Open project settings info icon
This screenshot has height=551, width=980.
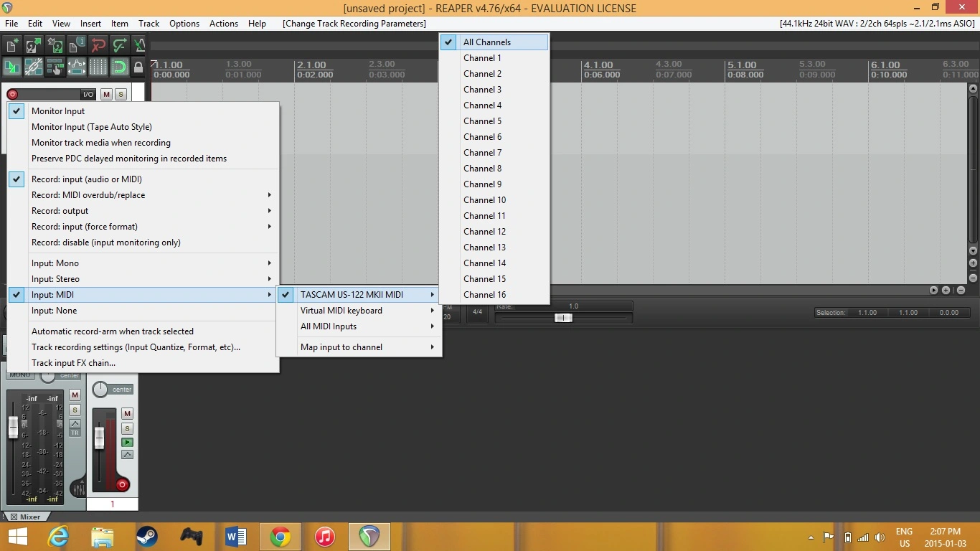pyautogui.click(x=77, y=46)
